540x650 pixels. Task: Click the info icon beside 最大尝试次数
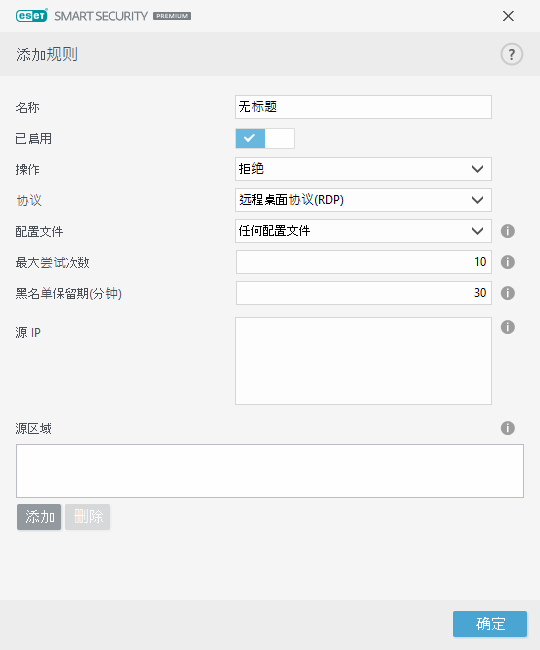(x=508, y=262)
